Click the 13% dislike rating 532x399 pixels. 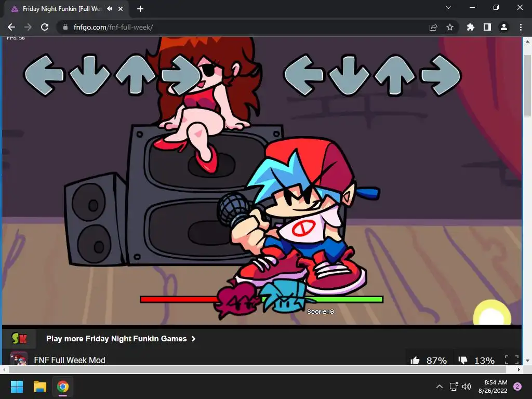pos(484,361)
